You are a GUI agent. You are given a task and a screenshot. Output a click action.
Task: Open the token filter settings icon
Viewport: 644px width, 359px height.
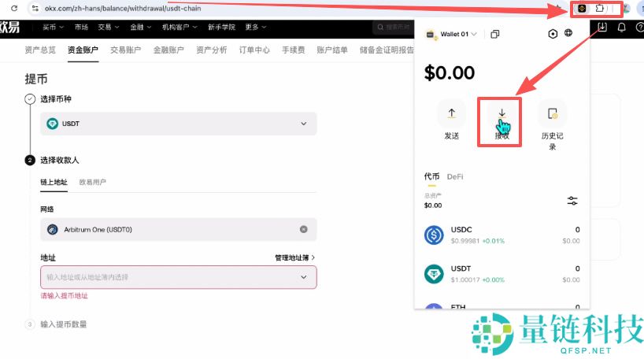coord(572,201)
